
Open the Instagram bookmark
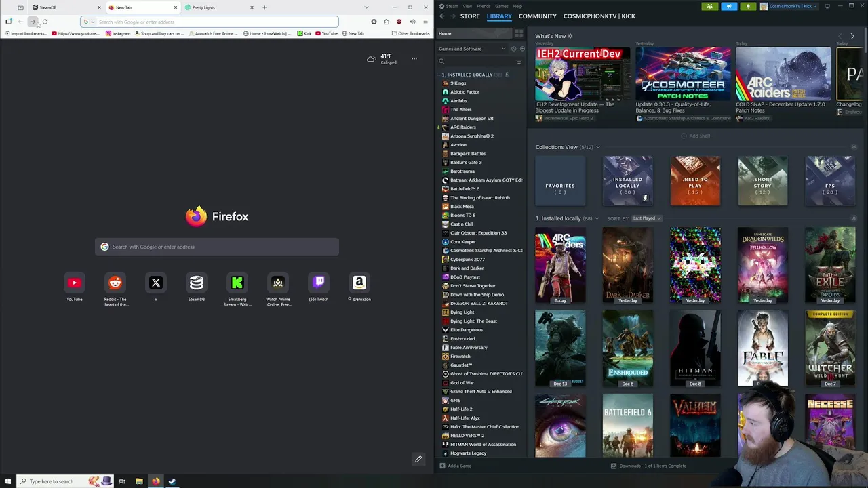pos(118,33)
